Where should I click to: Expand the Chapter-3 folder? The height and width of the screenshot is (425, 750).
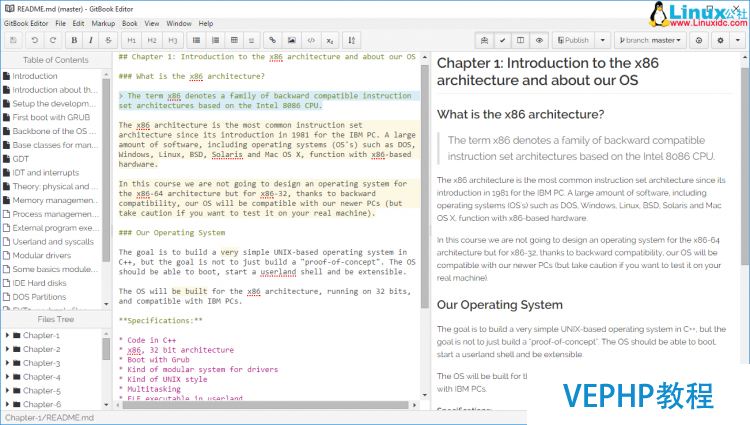pos(7,363)
